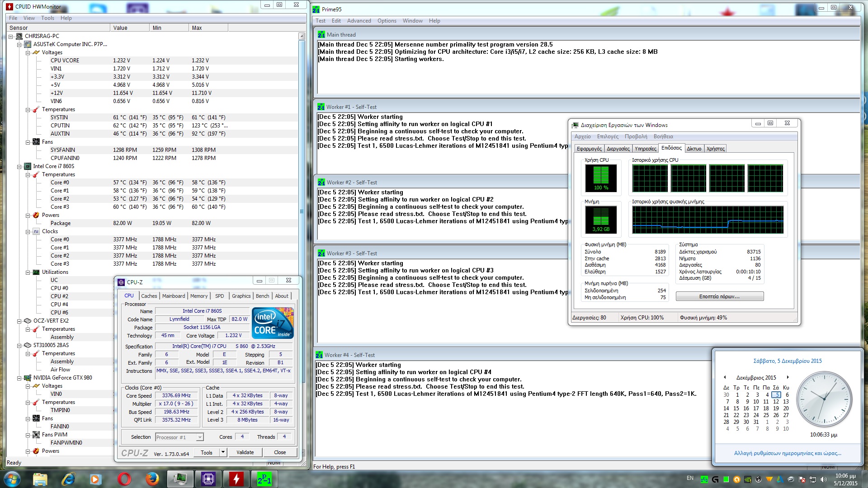Click the Task Manager taskbar icon
This screenshot has width=868, height=488.
tap(180, 479)
